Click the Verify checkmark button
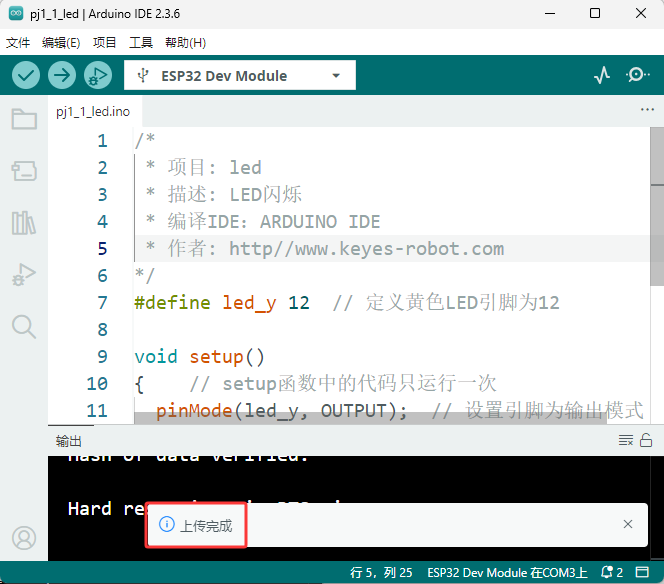This screenshot has height=584, width=664. pyautogui.click(x=26, y=75)
